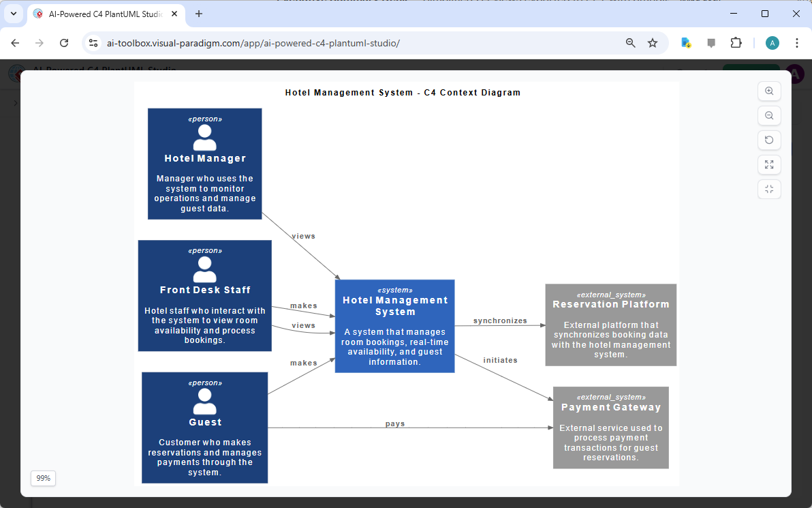The height and width of the screenshot is (508, 812).
Task: Bookmark the page with the star icon
Action: (653, 42)
